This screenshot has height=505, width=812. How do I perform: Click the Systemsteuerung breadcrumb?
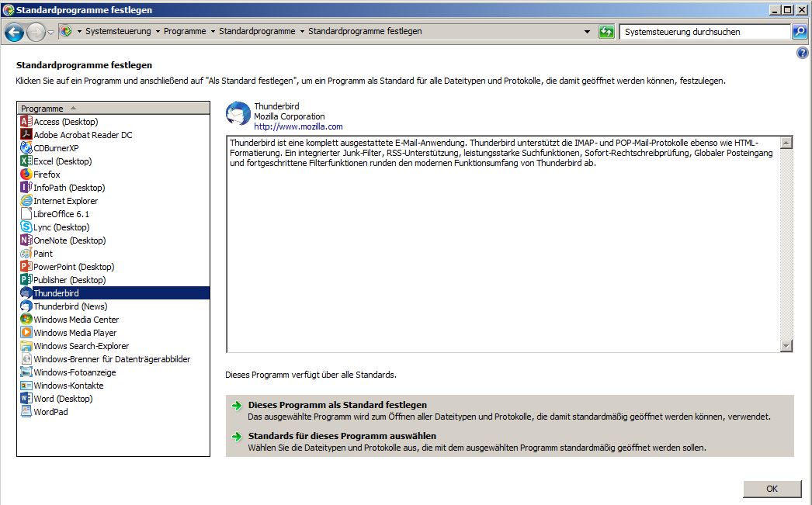click(118, 31)
